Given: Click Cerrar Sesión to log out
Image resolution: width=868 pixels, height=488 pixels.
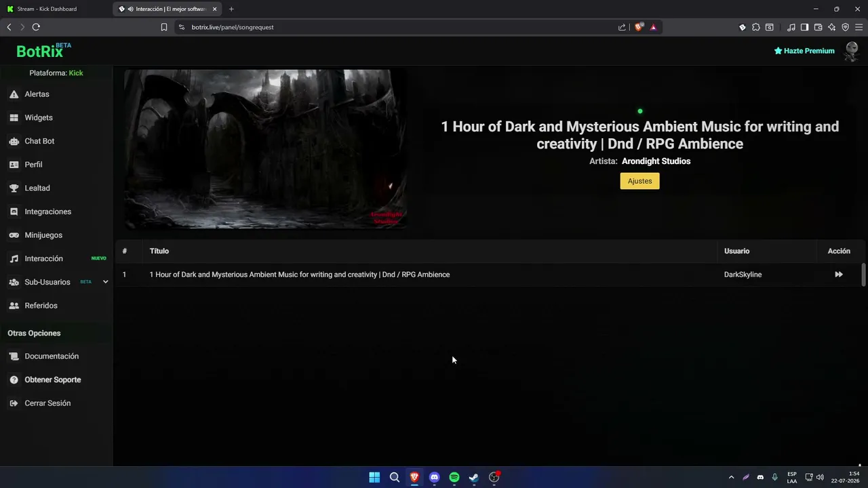Looking at the screenshot, I should point(47,403).
